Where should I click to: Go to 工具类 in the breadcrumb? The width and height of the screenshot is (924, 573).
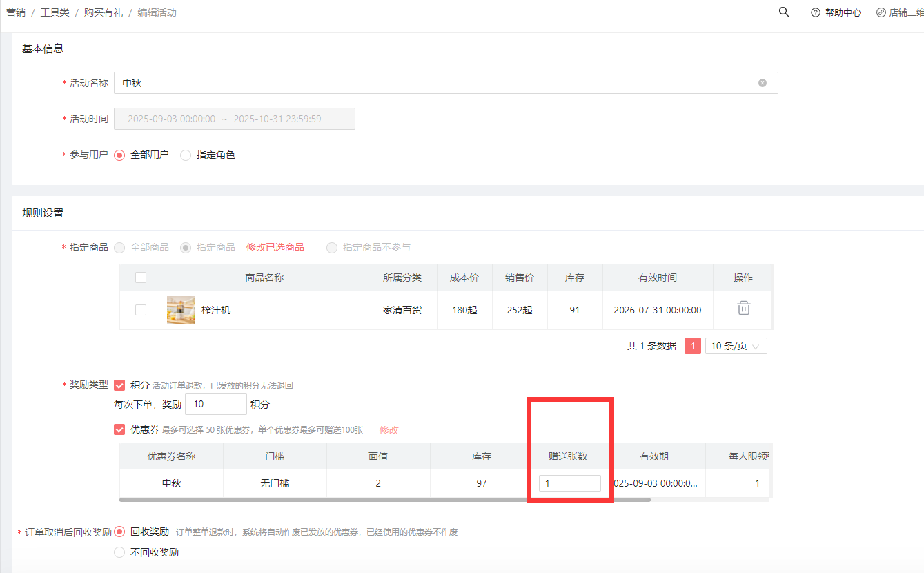click(x=55, y=12)
